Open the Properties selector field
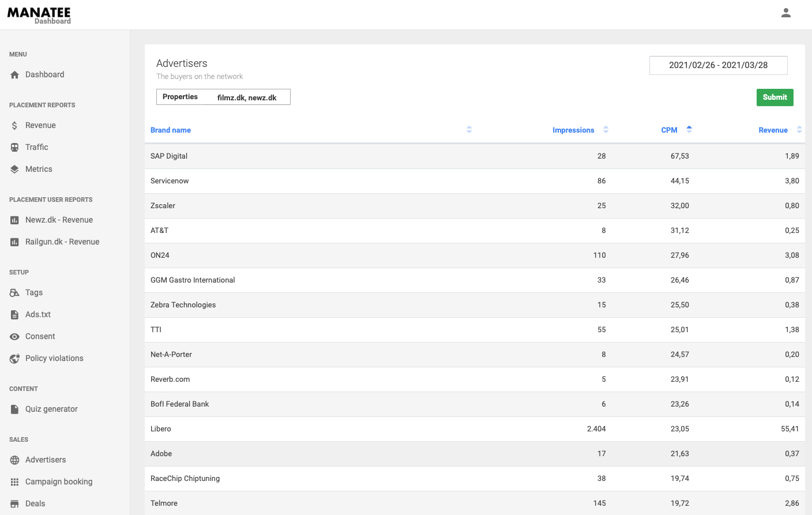 (223, 97)
